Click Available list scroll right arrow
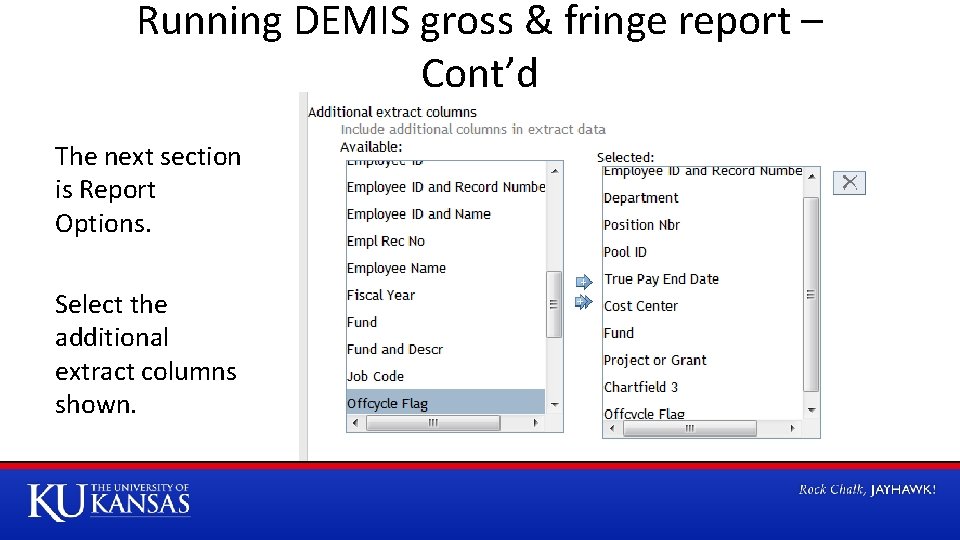Viewport: 960px width, 540px height. point(536,422)
